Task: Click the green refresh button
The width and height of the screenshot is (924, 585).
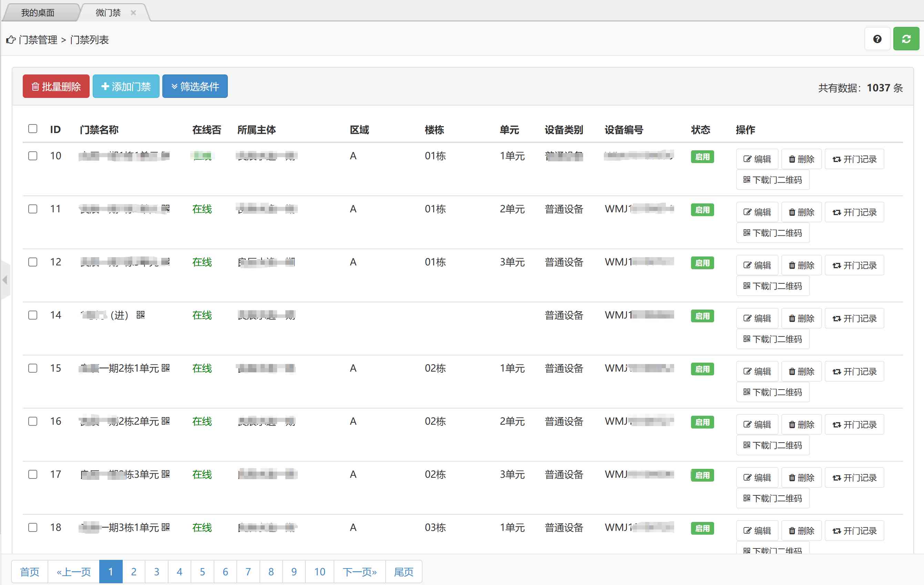Action: (906, 39)
